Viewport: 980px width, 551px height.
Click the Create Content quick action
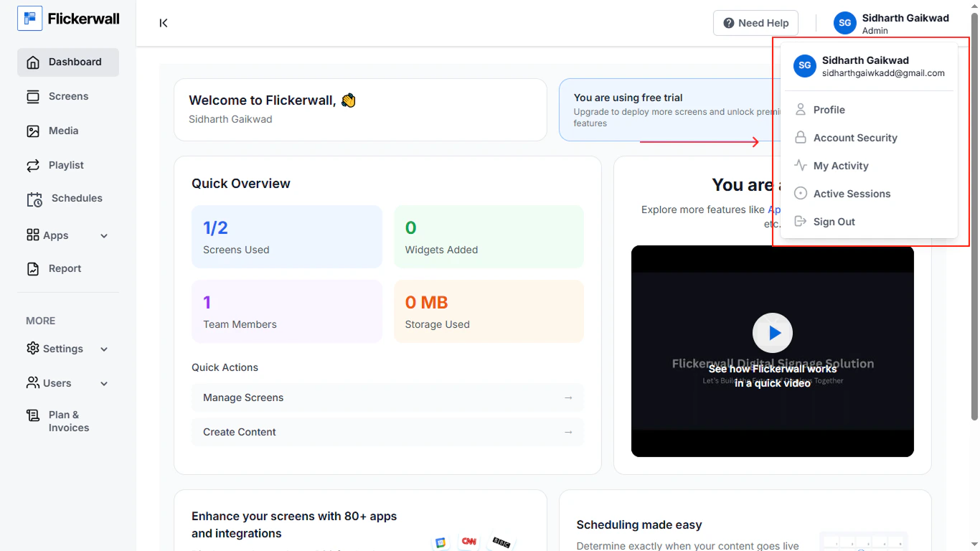point(387,432)
